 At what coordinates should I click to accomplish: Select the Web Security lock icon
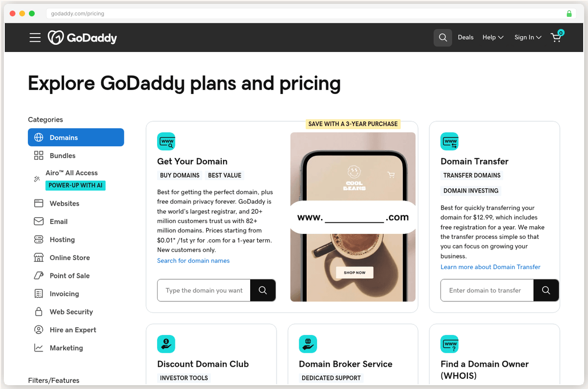[x=39, y=311]
